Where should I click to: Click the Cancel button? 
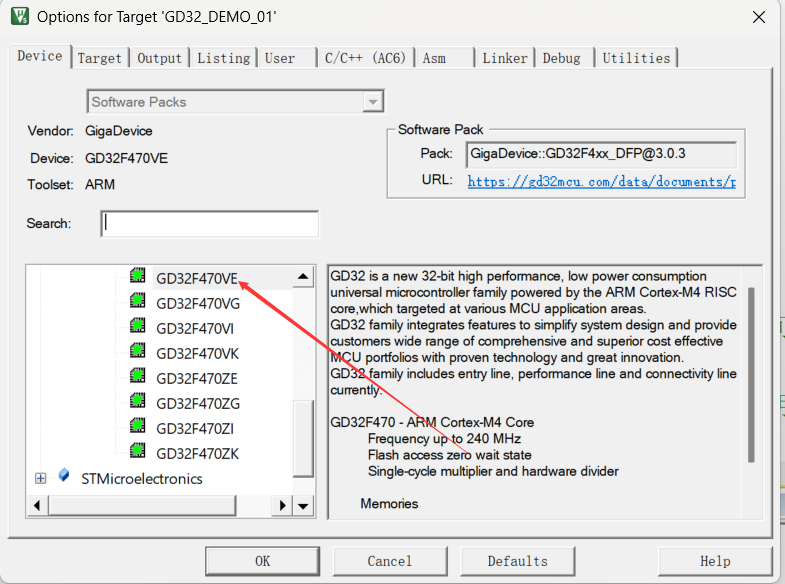[x=390, y=561]
